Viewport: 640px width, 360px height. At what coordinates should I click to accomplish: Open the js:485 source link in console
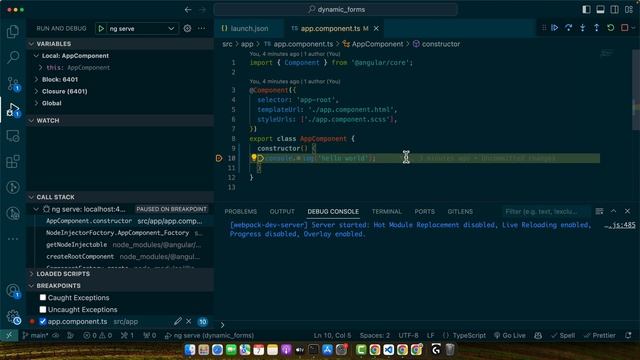pyautogui.click(x=620, y=225)
